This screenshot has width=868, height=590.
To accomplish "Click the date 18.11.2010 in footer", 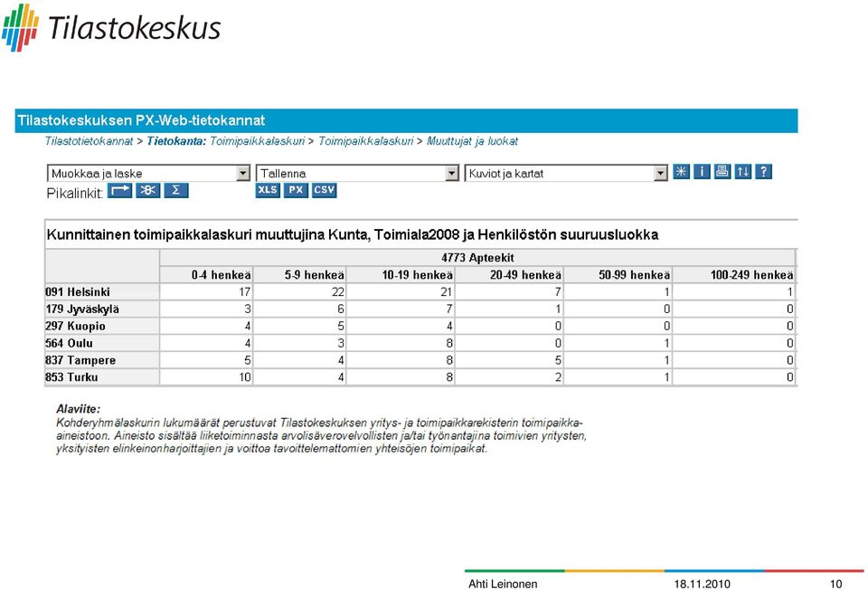I will point(702,584).
